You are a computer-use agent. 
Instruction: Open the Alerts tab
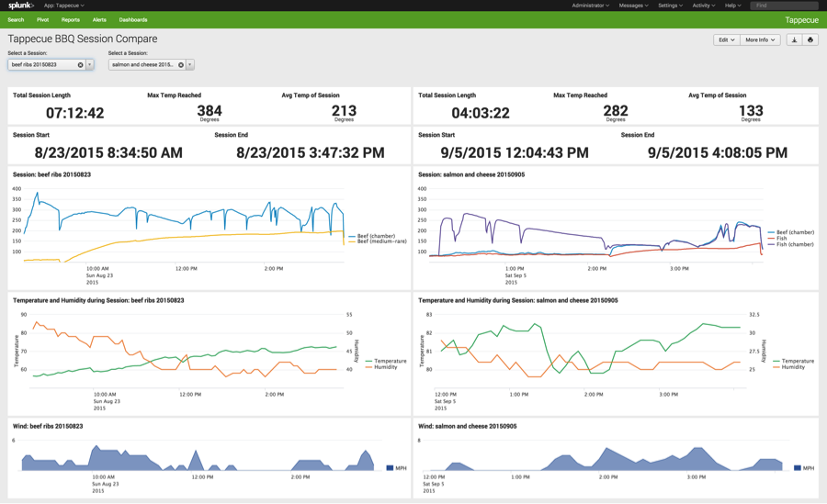(x=99, y=20)
